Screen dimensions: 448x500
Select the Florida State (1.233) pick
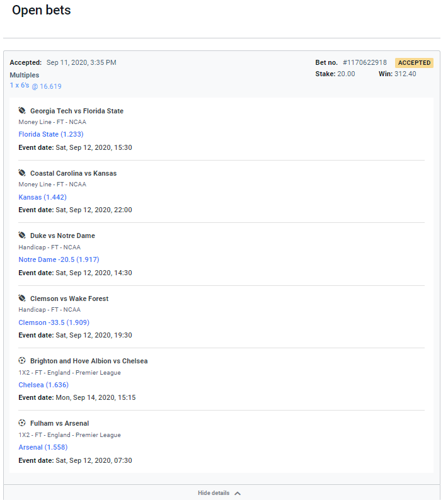[x=51, y=134]
